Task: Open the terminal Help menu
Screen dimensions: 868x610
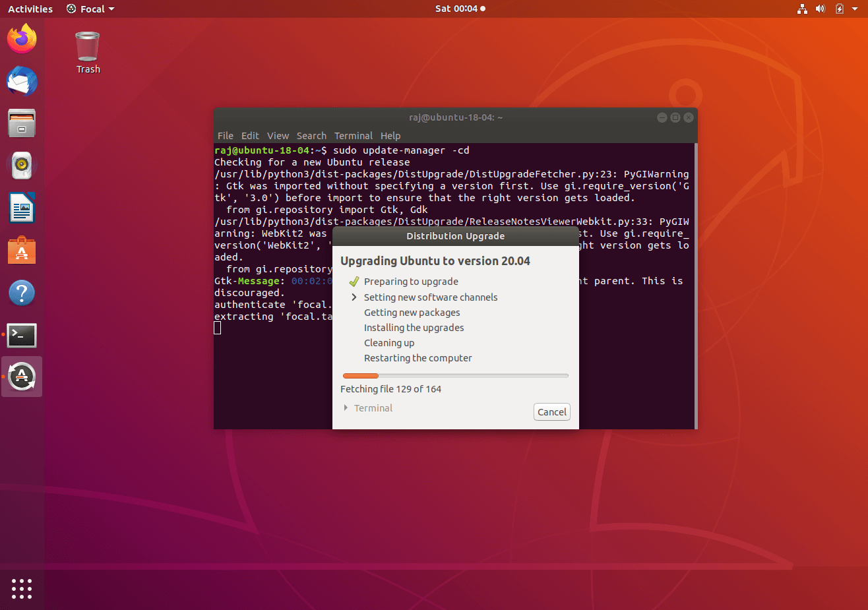Action: click(x=390, y=135)
